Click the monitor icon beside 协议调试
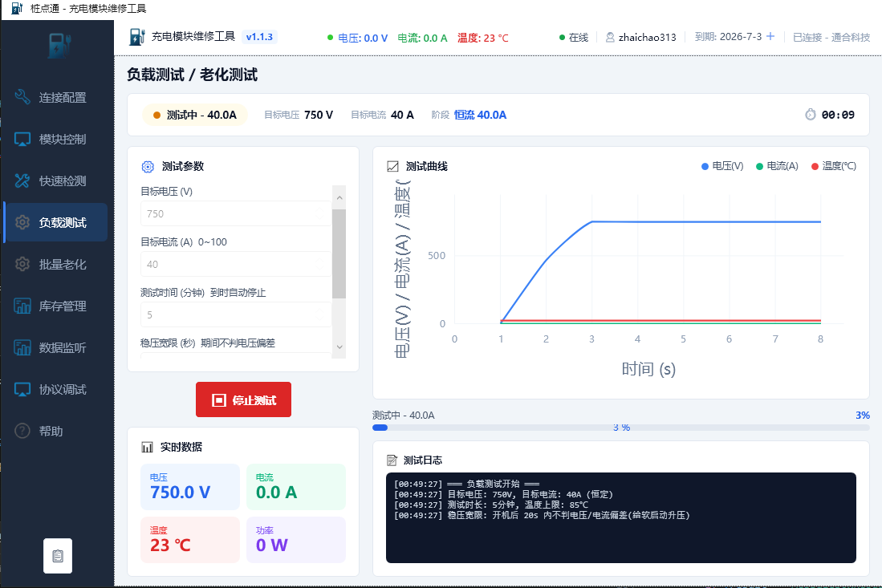Screen dimensions: 882x588 coord(22,389)
